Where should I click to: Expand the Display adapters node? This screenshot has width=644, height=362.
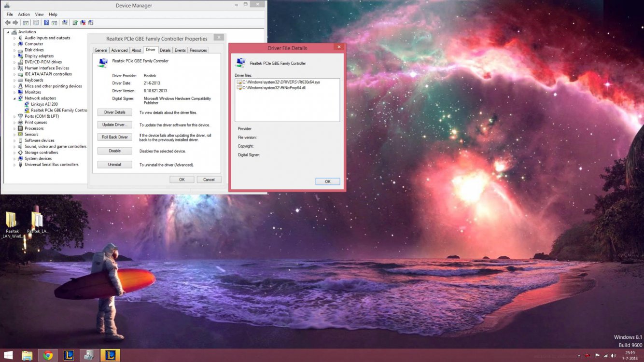tap(14, 56)
